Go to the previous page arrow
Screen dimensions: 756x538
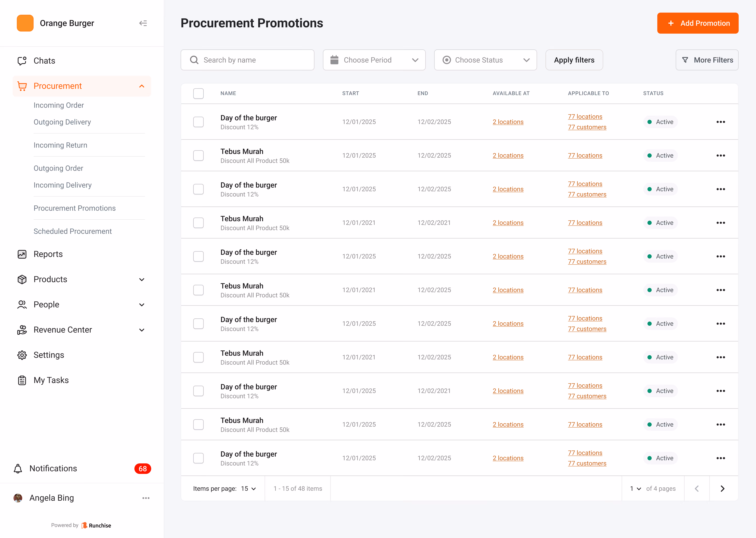point(697,488)
